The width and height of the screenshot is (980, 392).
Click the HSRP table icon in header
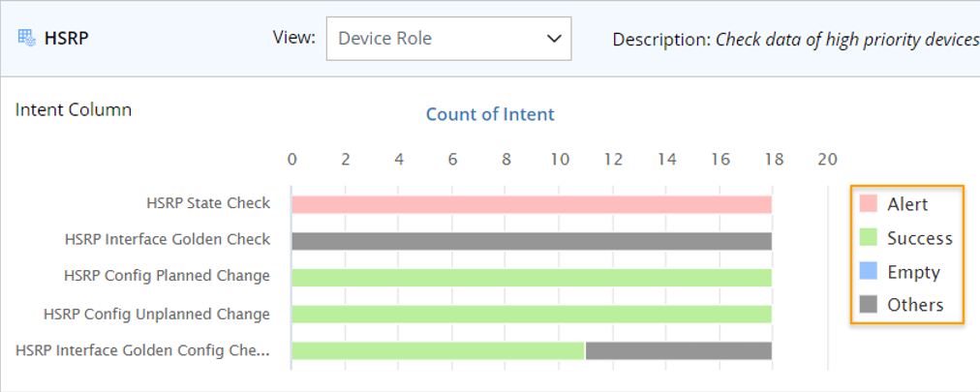26,40
